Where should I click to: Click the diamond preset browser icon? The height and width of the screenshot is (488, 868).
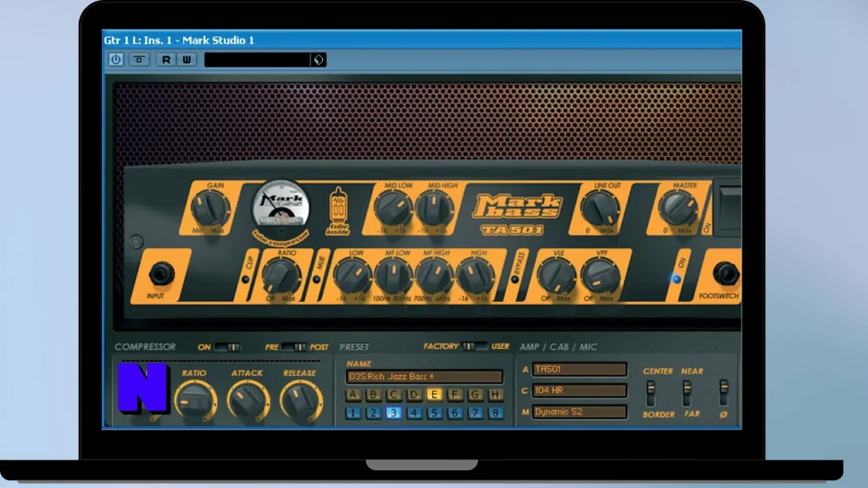[319, 60]
